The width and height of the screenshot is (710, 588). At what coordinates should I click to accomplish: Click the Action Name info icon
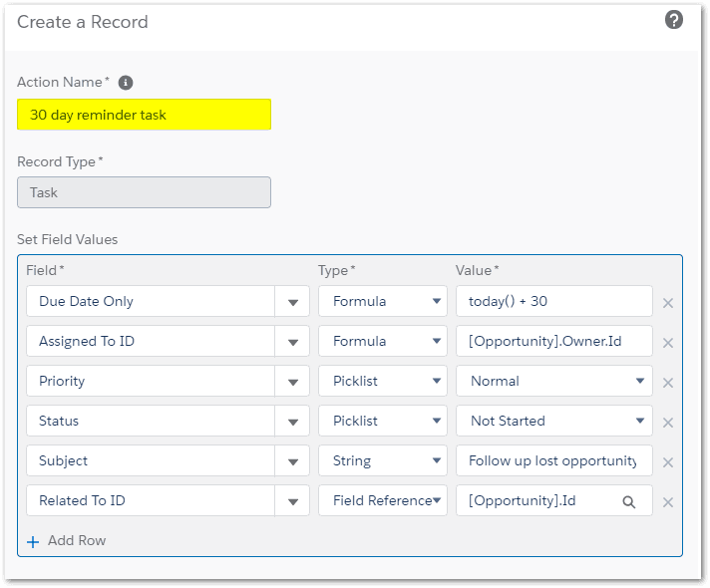pos(127,83)
